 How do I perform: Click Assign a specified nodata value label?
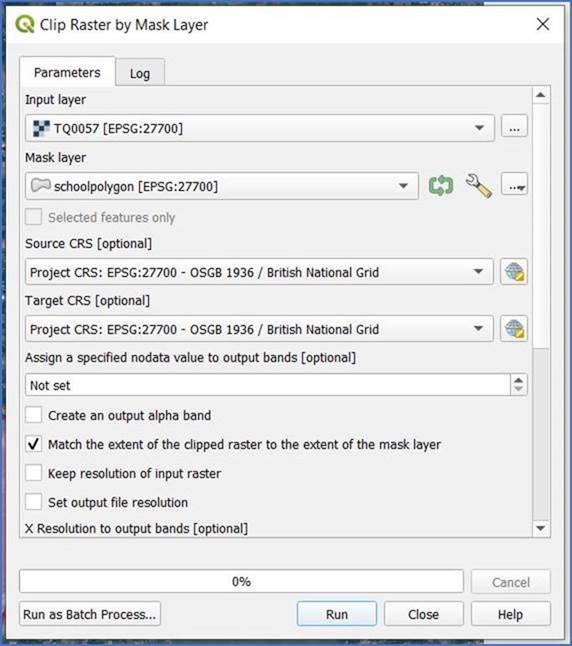click(190, 357)
